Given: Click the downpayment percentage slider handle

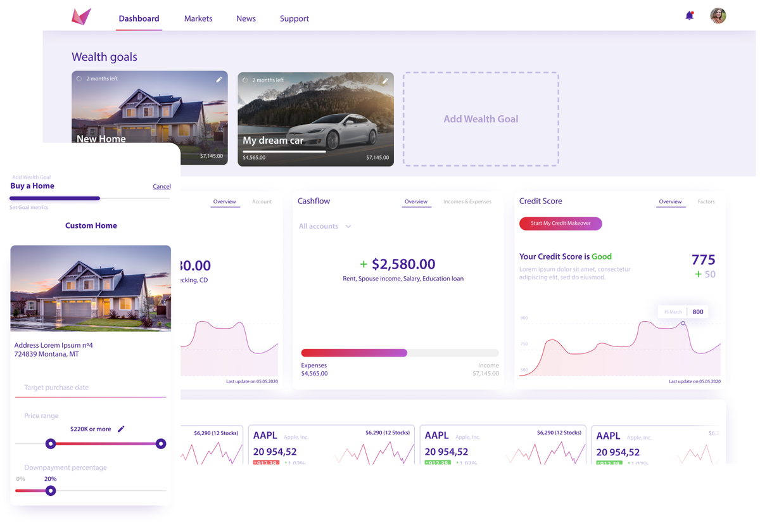Looking at the screenshot, I should click(51, 491).
